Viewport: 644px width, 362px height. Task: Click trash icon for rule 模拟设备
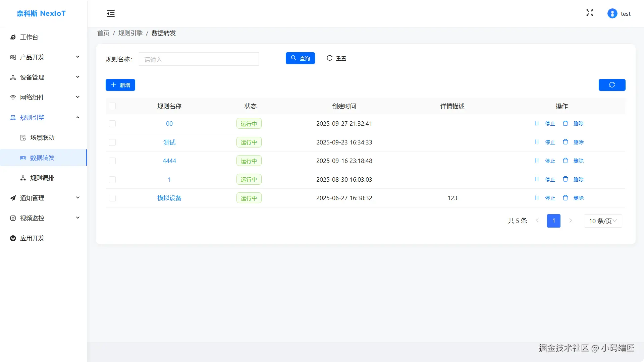point(565,198)
